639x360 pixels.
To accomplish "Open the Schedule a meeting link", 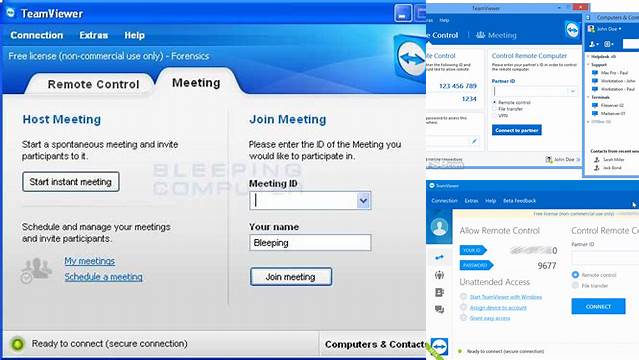I will coord(104,277).
